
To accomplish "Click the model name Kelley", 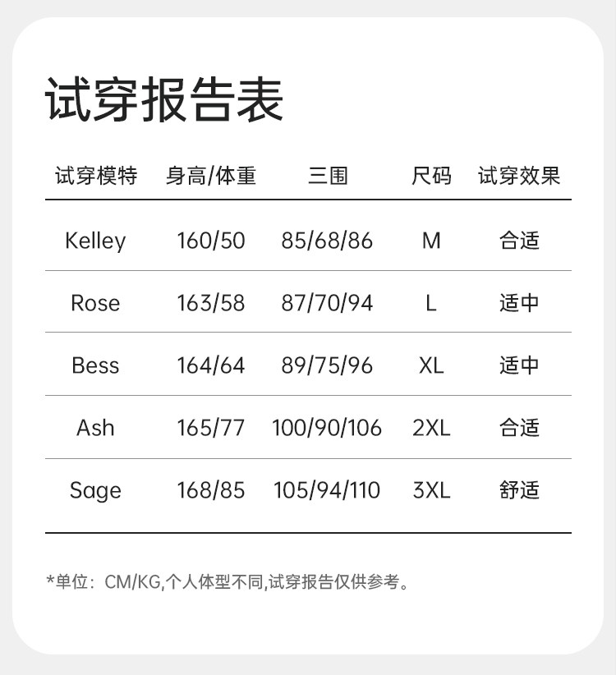I will [95, 241].
